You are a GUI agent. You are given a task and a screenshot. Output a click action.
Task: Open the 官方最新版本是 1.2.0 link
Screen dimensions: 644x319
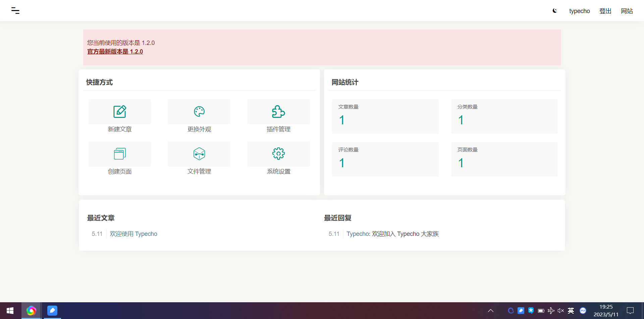pyautogui.click(x=115, y=52)
